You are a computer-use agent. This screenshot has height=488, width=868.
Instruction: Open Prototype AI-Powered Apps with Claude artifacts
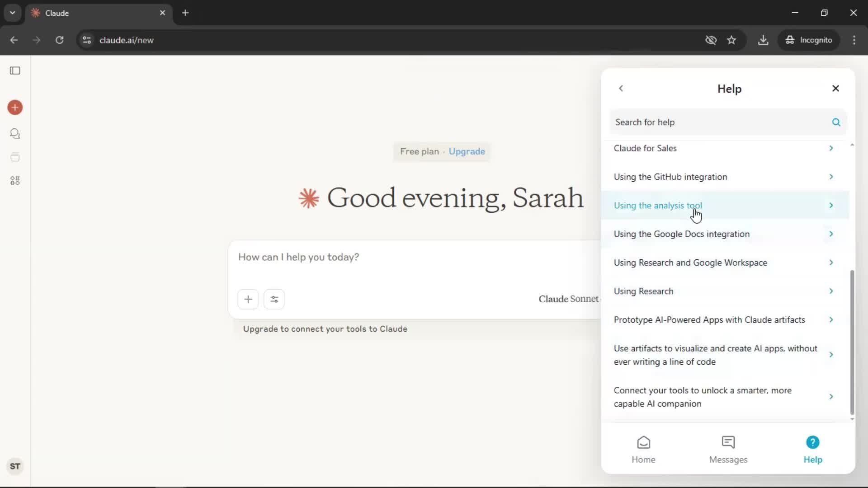pyautogui.click(x=725, y=320)
